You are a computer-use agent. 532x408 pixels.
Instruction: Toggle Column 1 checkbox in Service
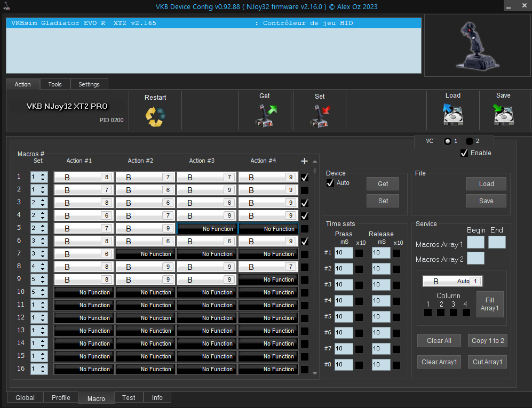coord(428,313)
